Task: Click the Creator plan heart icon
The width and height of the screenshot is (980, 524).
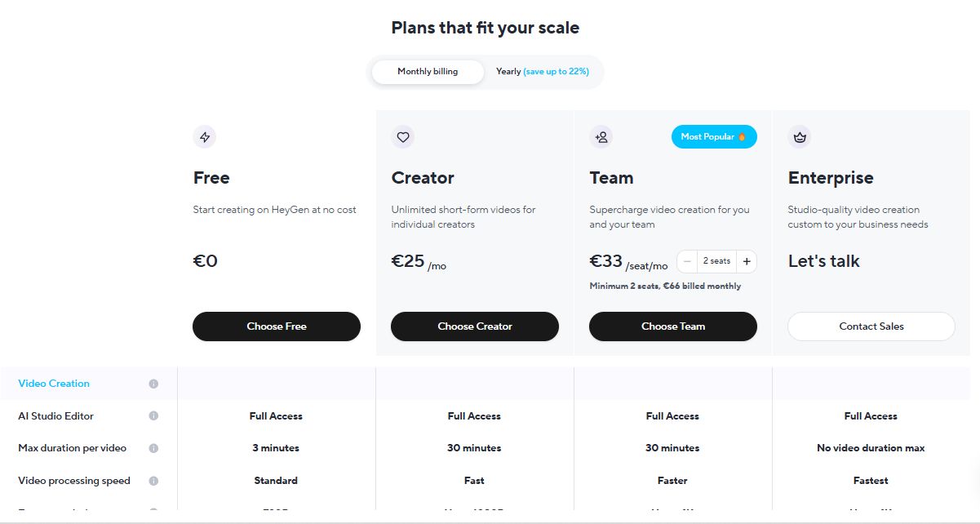Action: pyautogui.click(x=403, y=137)
